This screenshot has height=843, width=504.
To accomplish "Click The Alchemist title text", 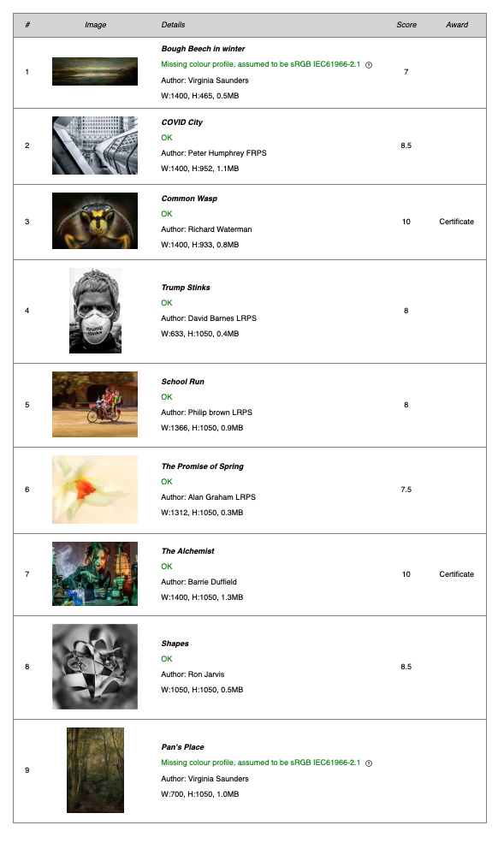I will pos(187,551).
